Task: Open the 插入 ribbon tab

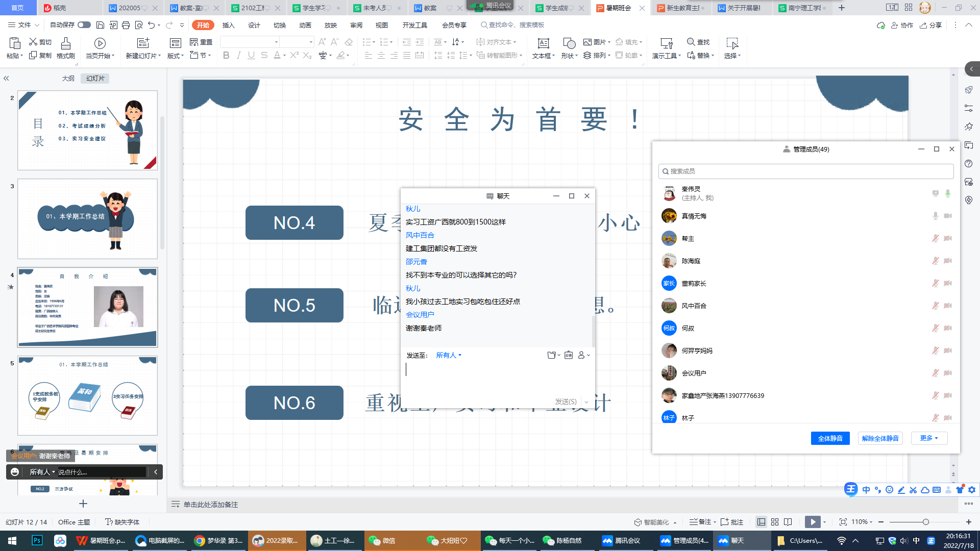Action: point(228,25)
